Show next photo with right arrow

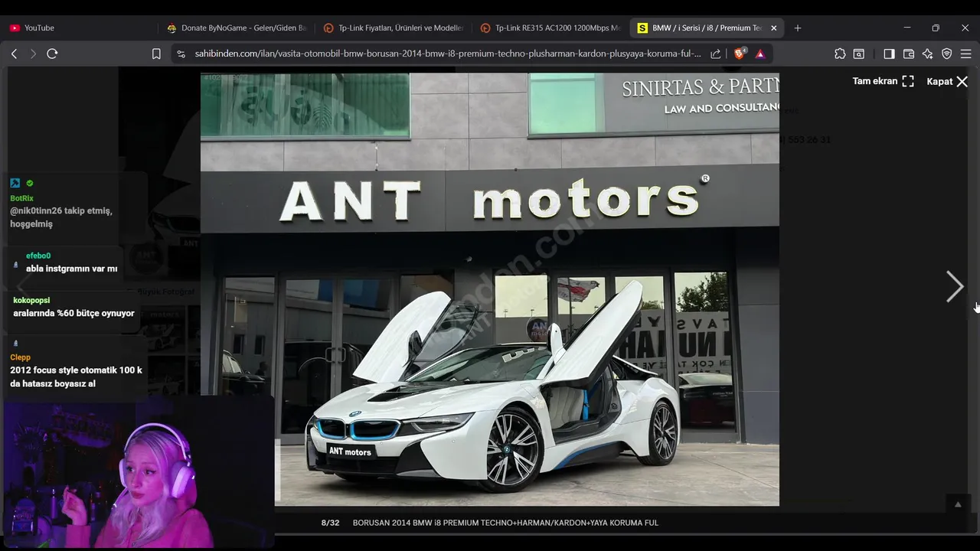pos(954,286)
